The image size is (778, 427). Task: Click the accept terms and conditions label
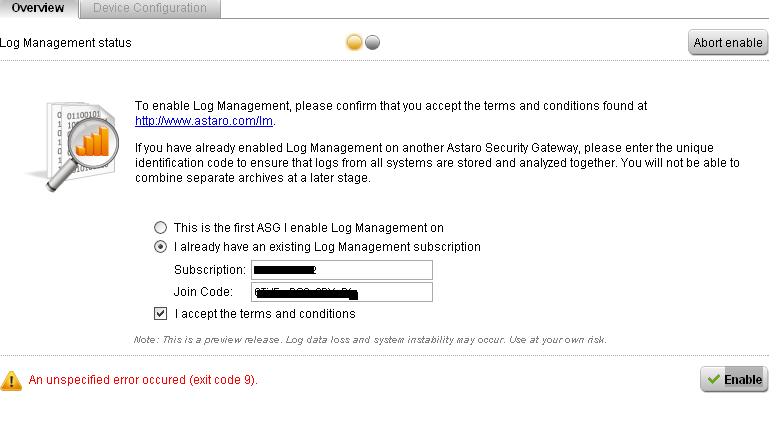(264, 314)
